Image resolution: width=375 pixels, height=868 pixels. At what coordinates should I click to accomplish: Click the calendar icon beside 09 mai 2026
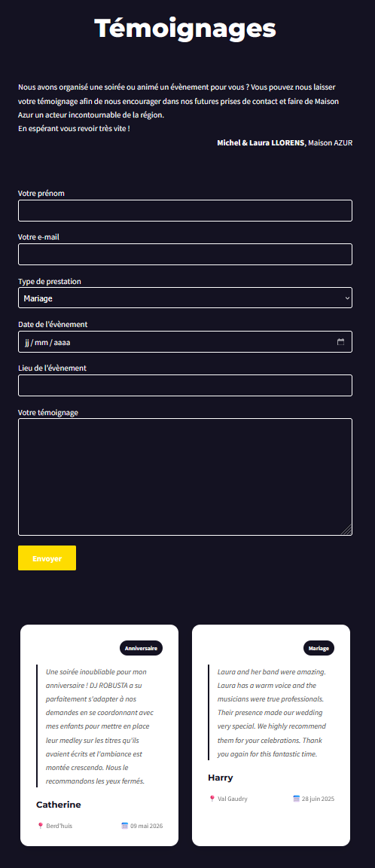pos(124,826)
